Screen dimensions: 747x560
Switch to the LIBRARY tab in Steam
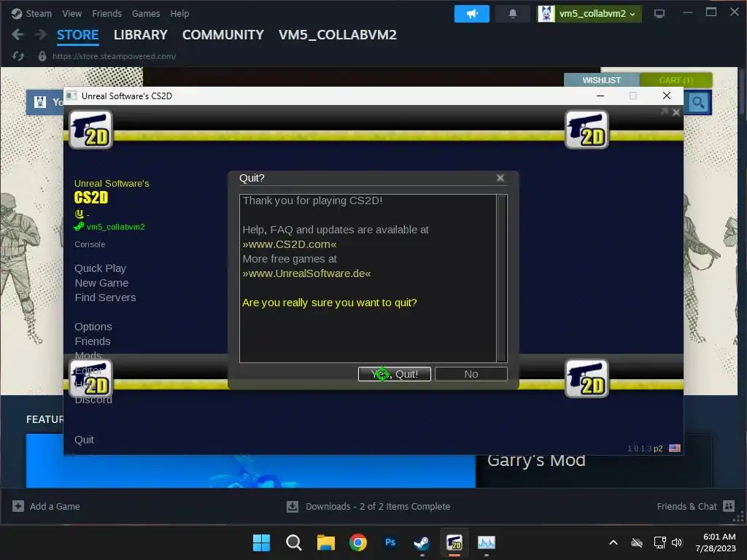pos(141,35)
